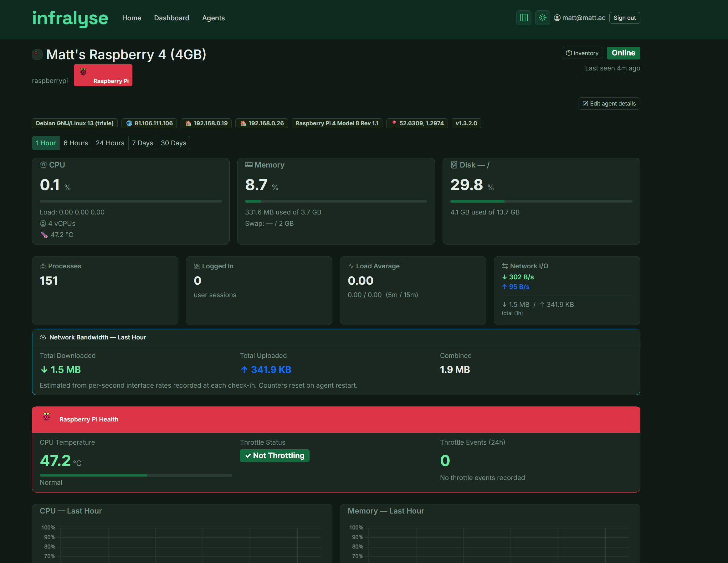
Task: Click the green download arrow beside 1.5 MB total
Action: 44,369
